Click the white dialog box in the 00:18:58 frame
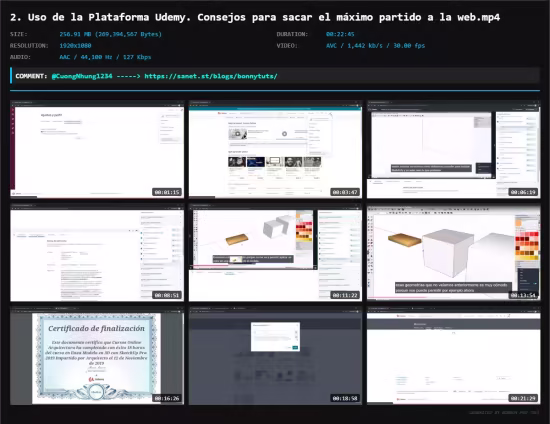 tap(275, 336)
